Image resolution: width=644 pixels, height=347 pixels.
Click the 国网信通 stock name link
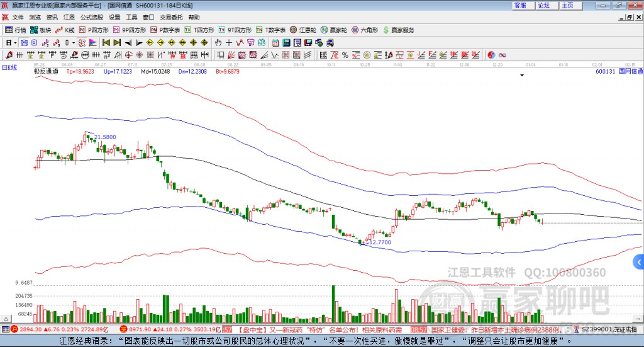631,71
